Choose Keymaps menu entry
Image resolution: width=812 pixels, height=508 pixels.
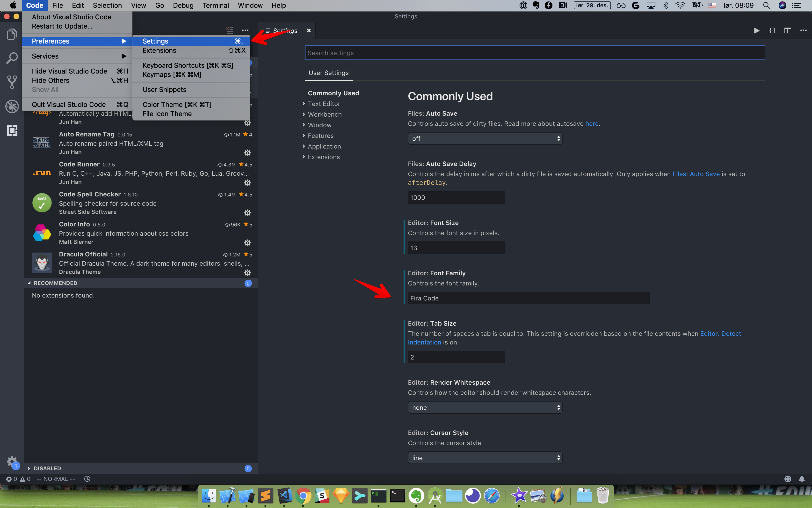[x=191, y=75]
